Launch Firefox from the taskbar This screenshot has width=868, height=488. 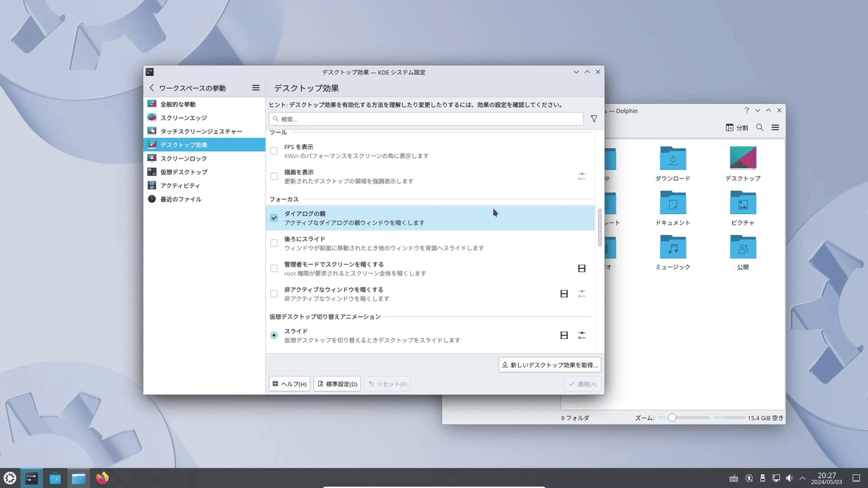(102, 478)
